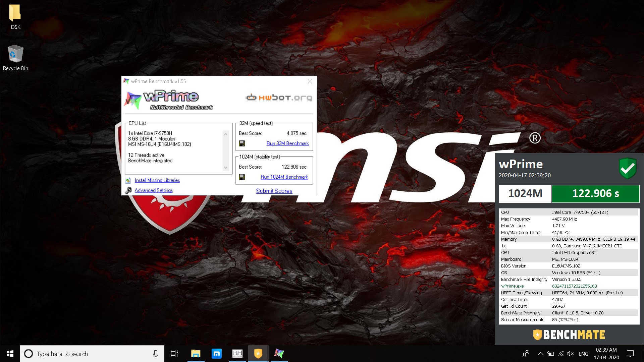Open the Action Center notification icon
This screenshot has height=362, width=644.
[x=630, y=354]
